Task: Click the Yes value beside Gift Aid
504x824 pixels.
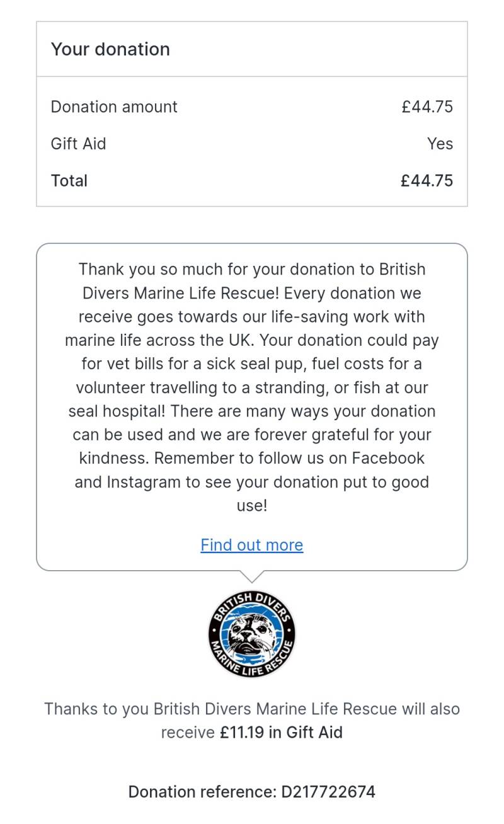Action: coord(440,144)
